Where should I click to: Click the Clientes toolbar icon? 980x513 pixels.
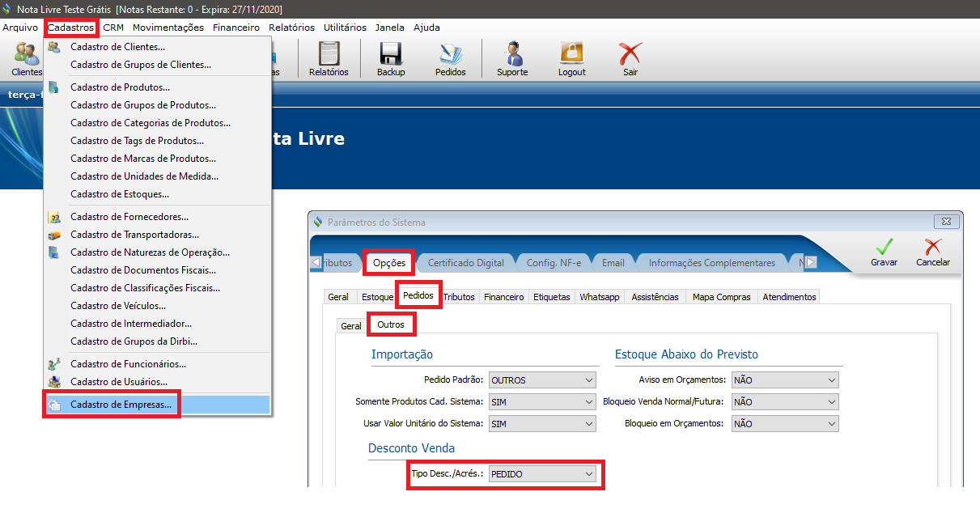27,58
